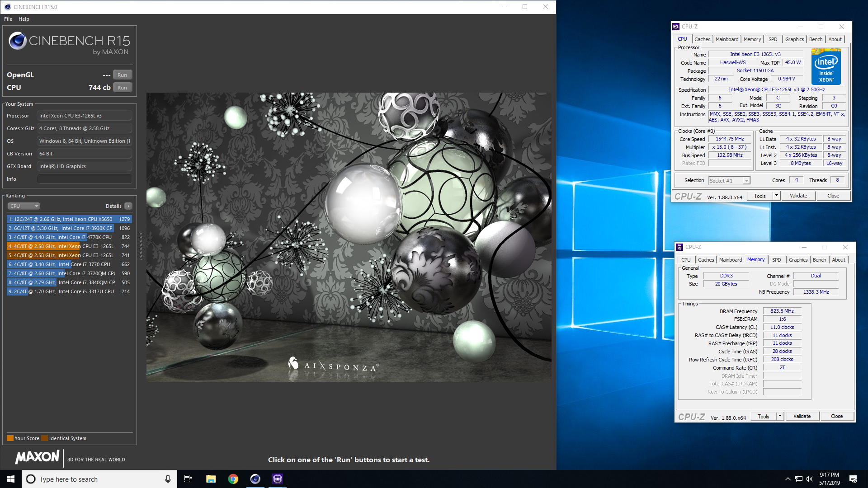
Task: Open the volume tray icon
Action: pyautogui.click(x=809, y=479)
